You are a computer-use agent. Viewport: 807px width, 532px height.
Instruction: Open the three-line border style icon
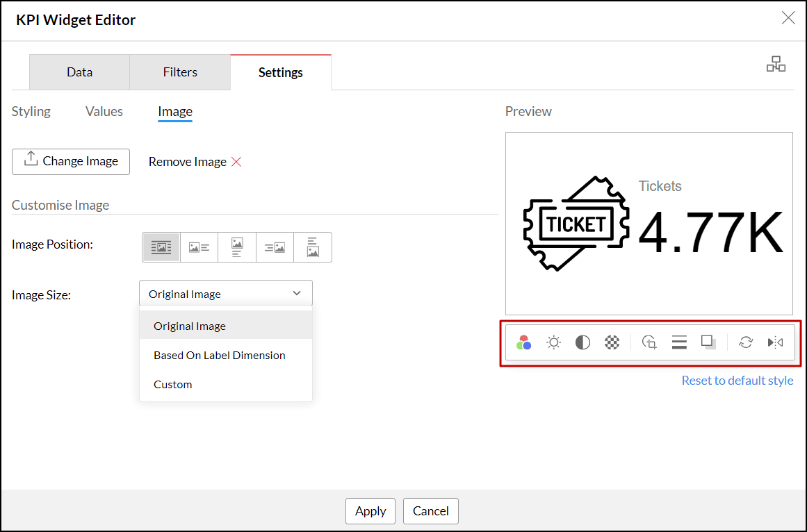point(679,342)
